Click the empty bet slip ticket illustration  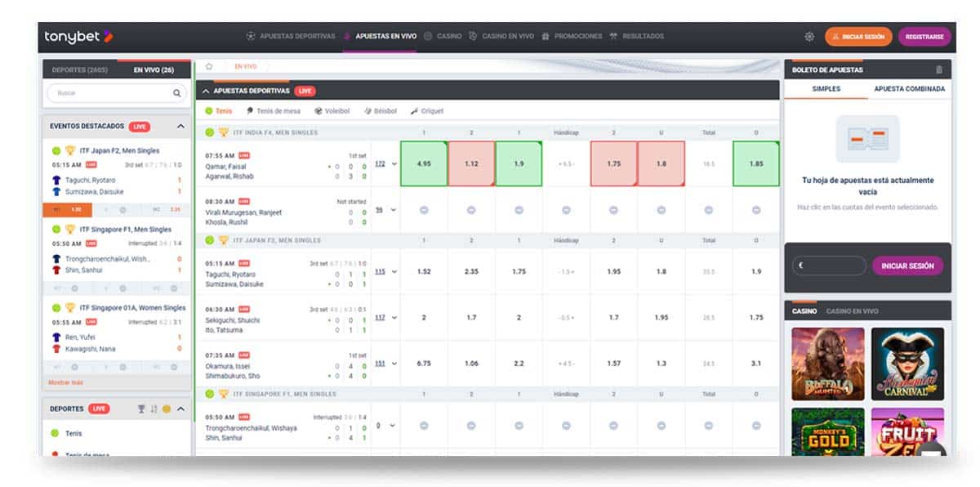tap(867, 138)
